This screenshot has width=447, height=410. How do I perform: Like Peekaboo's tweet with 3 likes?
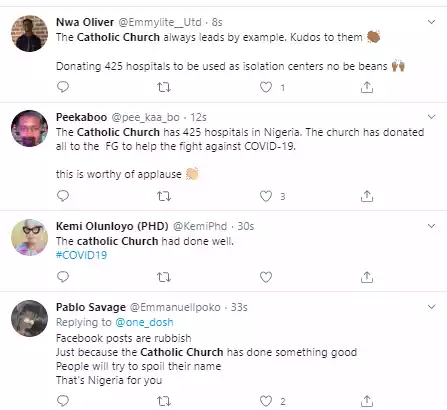click(266, 196)
